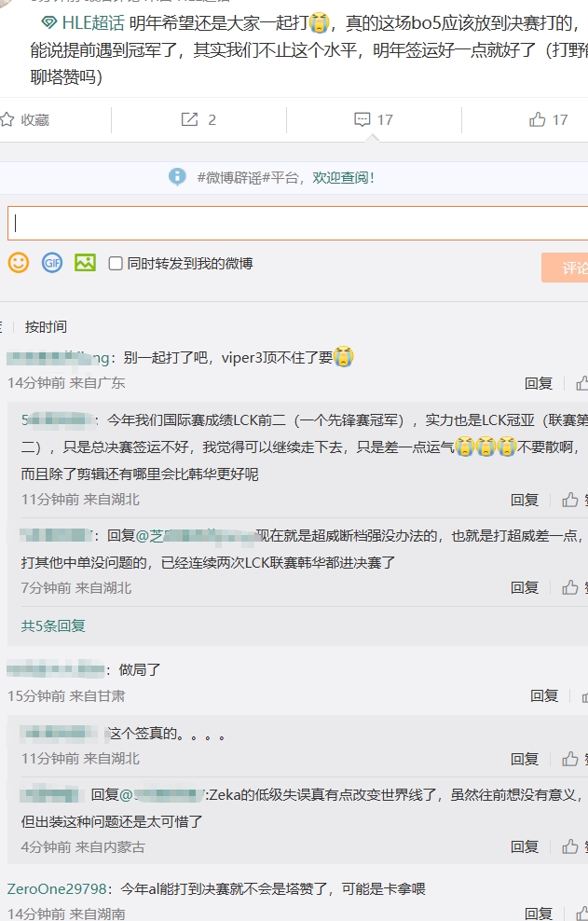Like the reply posted 7分钟前 来自湖北

click(x=570, y=588)
